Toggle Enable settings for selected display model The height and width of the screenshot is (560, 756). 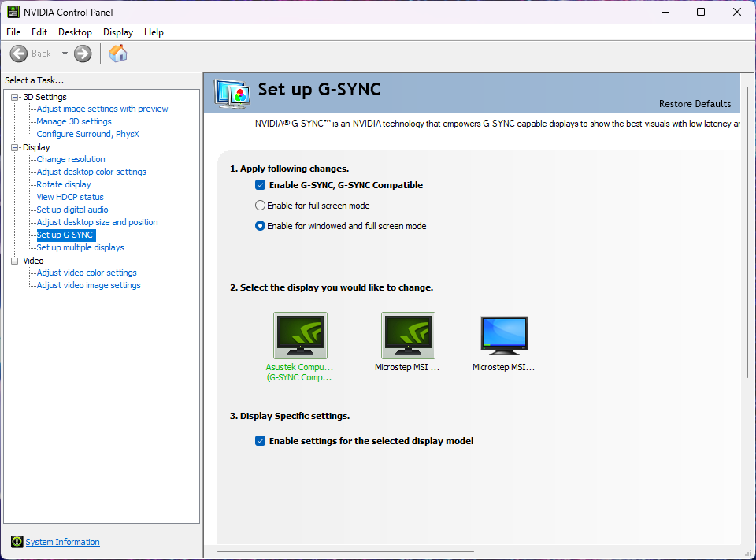tap(261, 441)
